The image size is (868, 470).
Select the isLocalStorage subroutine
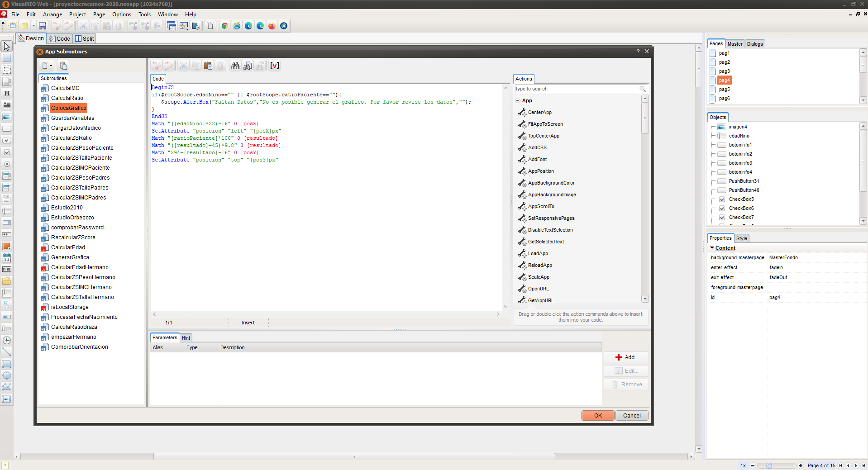[x=70, y=307]
